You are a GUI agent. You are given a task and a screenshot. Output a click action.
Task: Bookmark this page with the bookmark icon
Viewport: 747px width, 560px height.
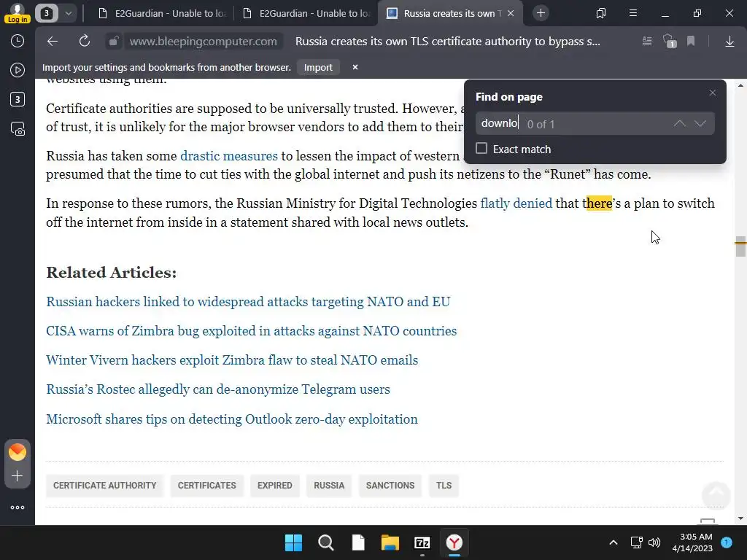tap(691, 42)
